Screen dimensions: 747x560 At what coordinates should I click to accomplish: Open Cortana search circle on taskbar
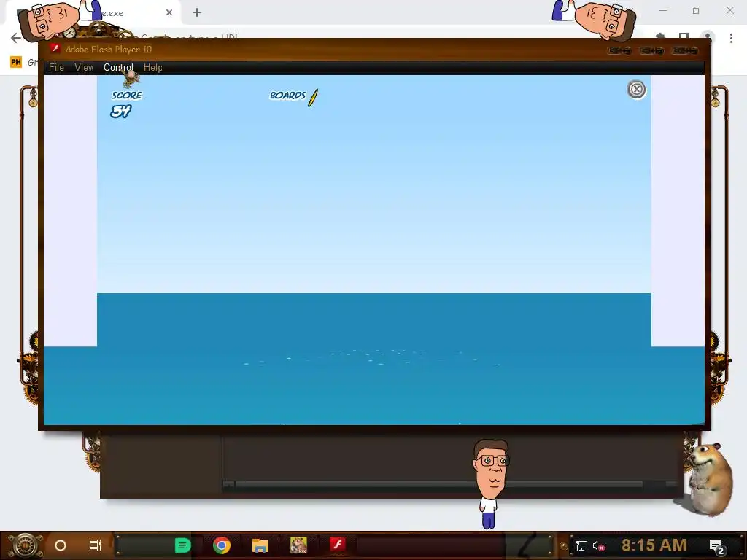[x=61, y=545]
